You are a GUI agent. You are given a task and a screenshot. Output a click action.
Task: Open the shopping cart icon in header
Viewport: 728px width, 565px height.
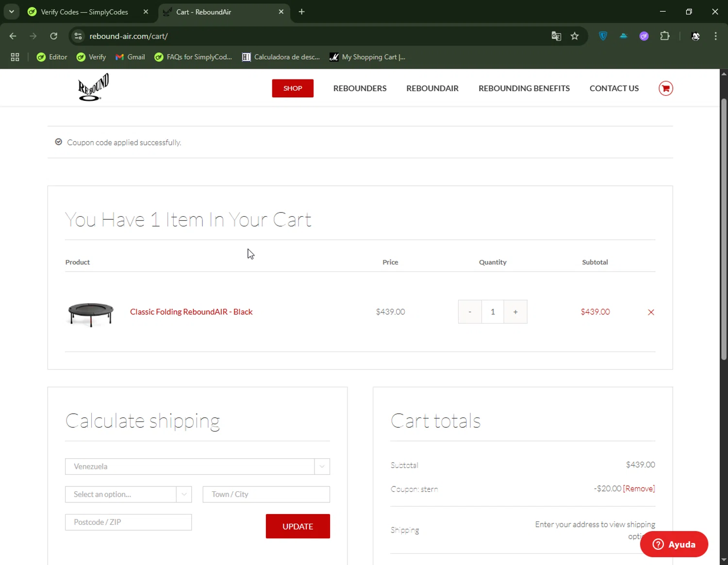coord(665,88)
